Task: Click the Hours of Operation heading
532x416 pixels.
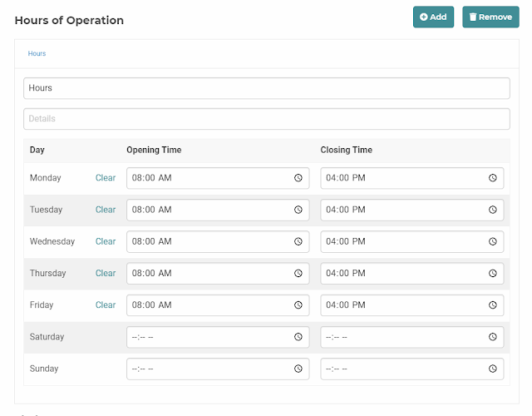Action: [69, 20]
